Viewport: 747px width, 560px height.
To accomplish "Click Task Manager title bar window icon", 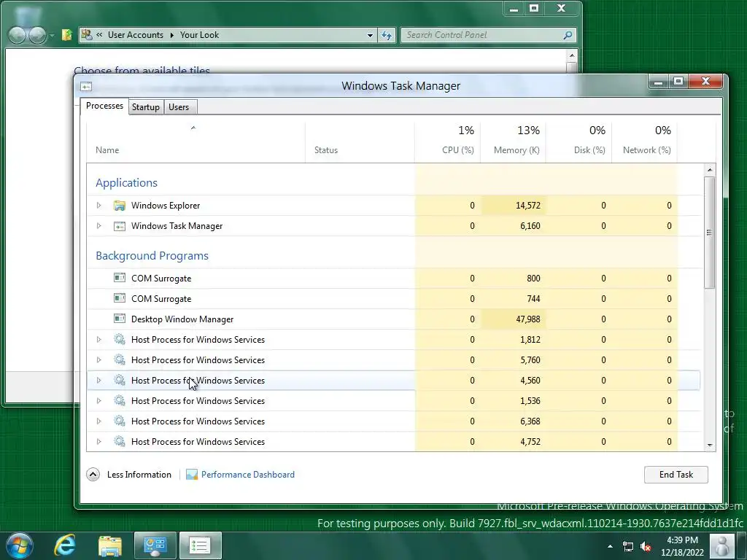I will pyautogui.click(x=86, y=86).
